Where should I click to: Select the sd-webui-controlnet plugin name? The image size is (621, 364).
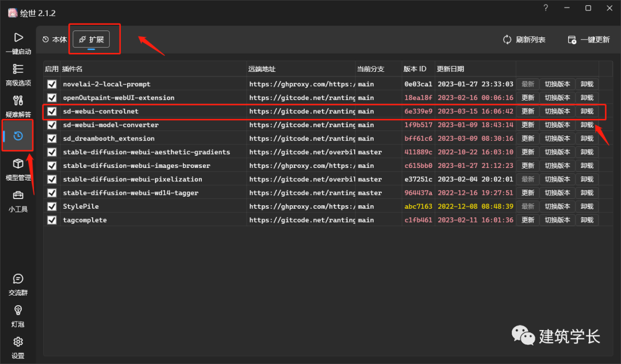coord(101,112)
